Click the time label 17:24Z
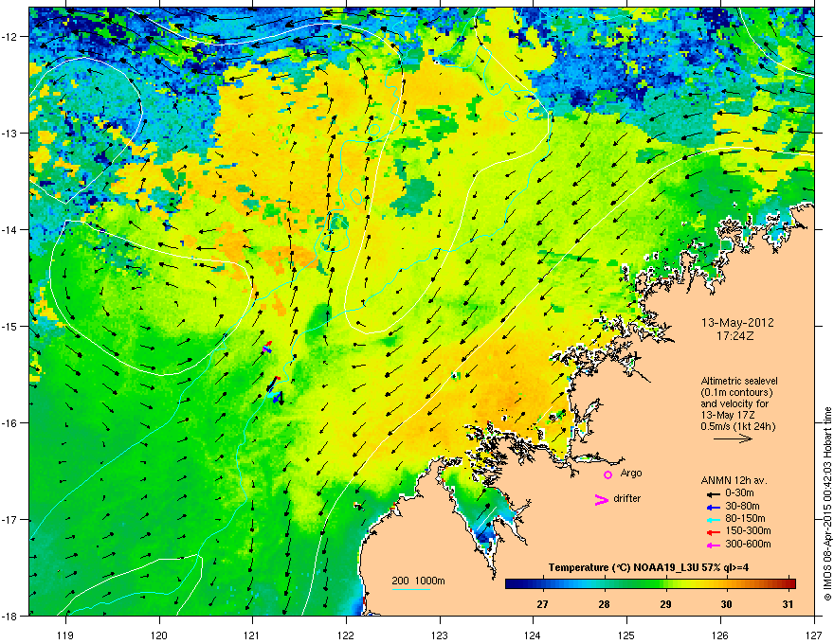 point(735,336)
